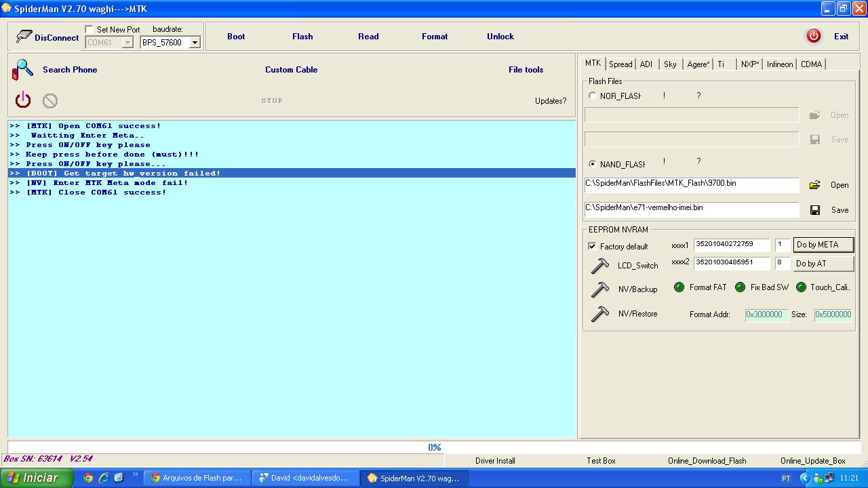Click the NOR_FLASH Save floppy icon
The image size is (868, 488).
point(815,140)
